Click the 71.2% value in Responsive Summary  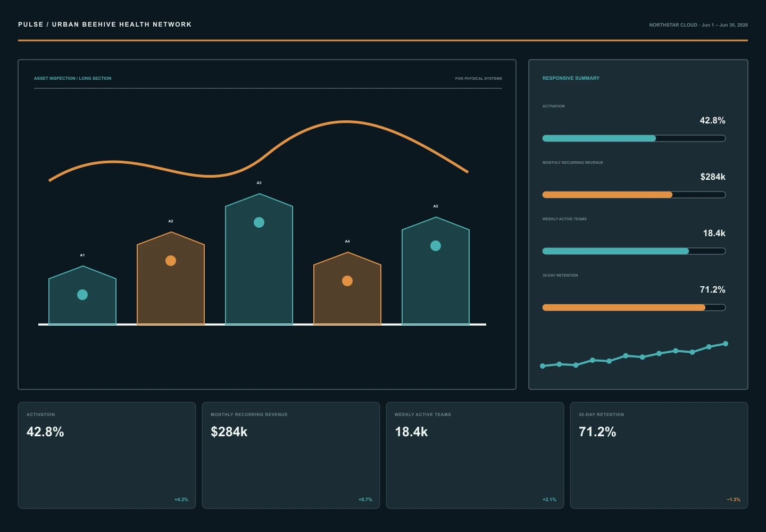pyautogui.click(x=712, y=290)
